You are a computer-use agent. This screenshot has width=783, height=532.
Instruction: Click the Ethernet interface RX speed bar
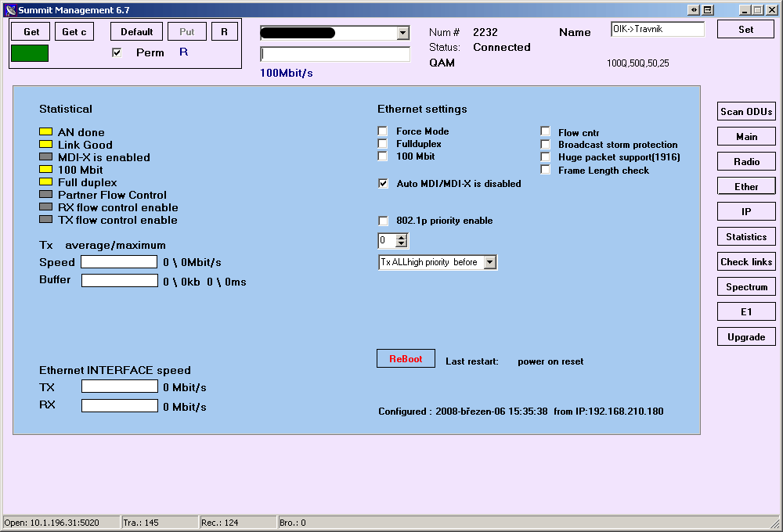(120, 406)
